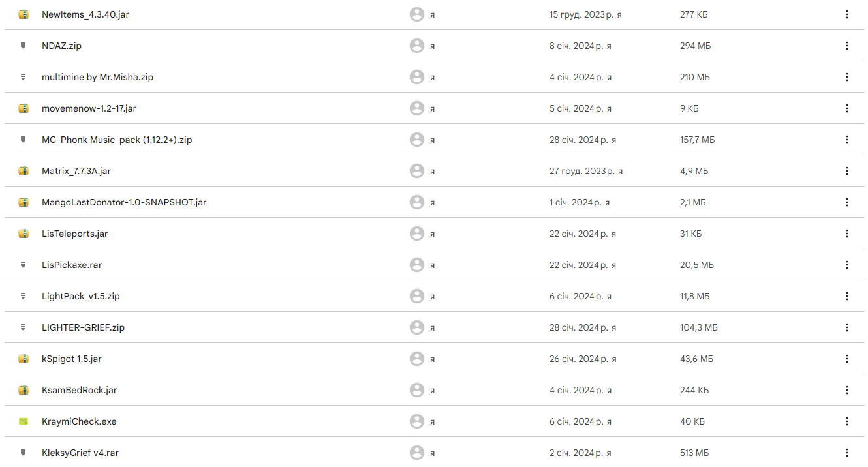
Task: Click the green icon of KraymiCheck.exe
Action: point(23,421)
